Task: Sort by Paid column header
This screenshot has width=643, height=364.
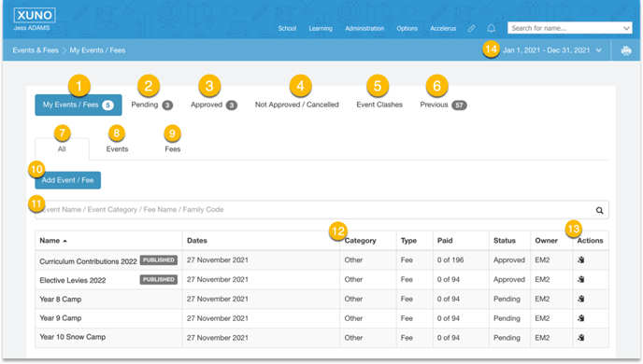Action: (445, 241)
